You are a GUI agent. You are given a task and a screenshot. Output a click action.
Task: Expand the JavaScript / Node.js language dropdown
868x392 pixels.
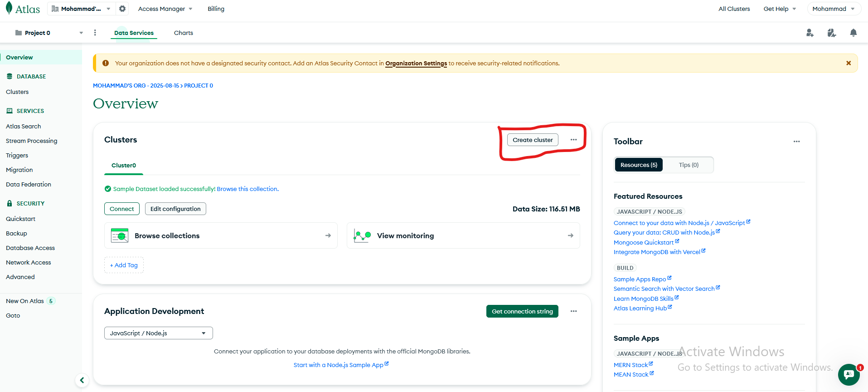point(159,333)
